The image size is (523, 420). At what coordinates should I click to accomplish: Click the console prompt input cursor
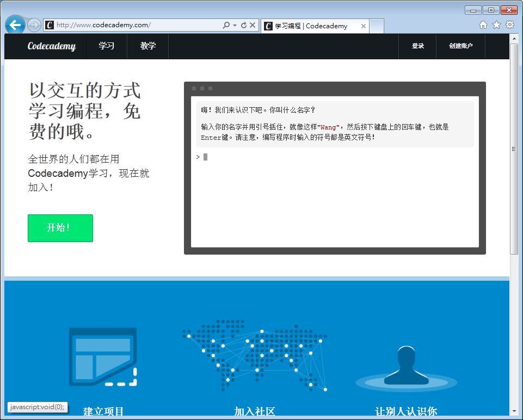pyautogui.click(x=206, y=157)
